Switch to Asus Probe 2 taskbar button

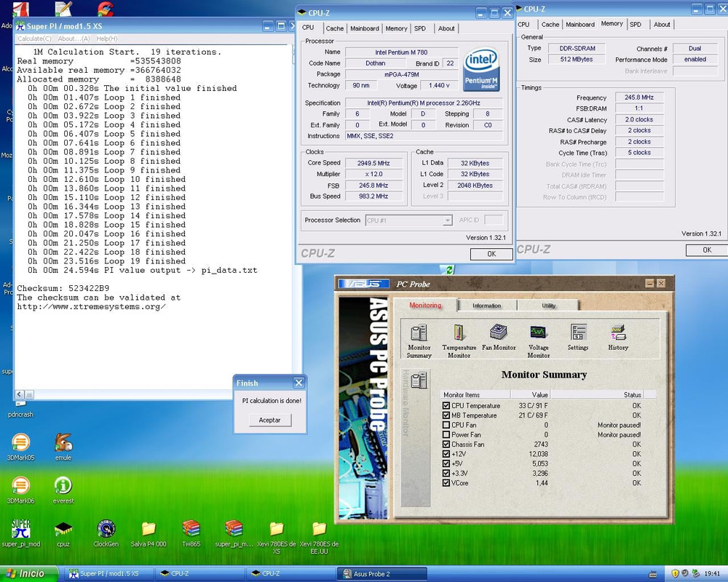381,574
